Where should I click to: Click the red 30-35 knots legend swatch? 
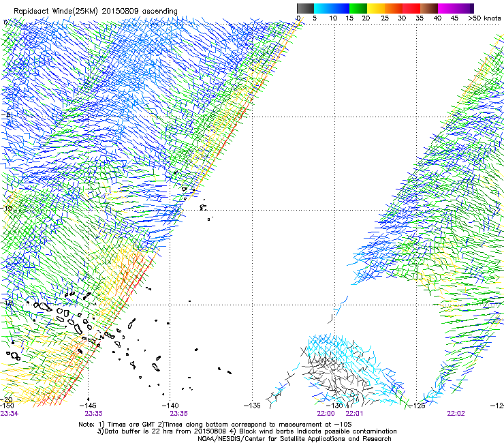(x=411, y=8)
